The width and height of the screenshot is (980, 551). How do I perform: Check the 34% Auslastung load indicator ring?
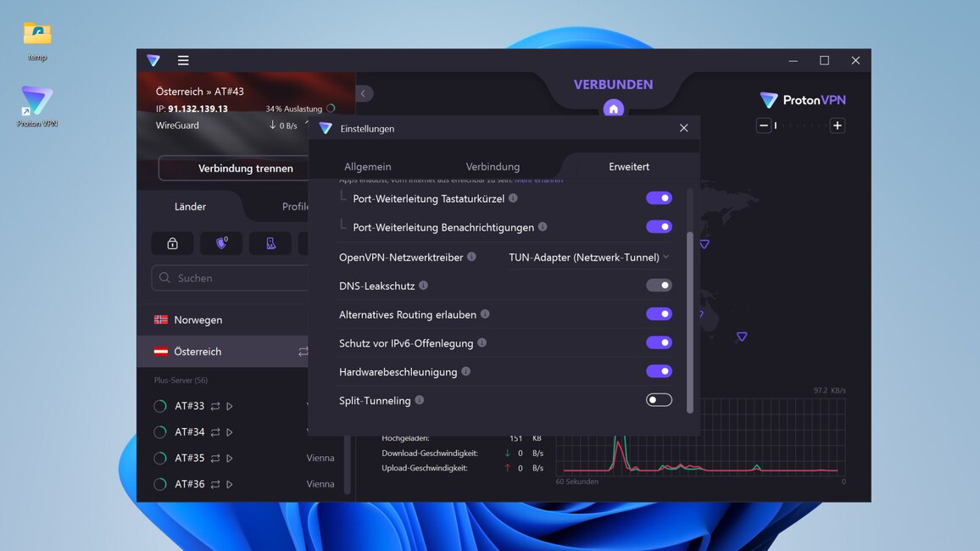tap(330, 108)
